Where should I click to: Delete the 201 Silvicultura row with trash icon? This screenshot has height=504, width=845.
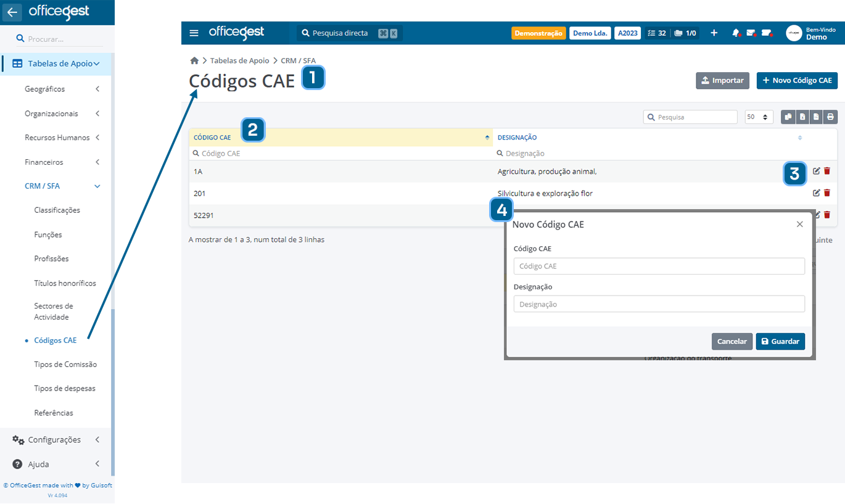tap(826, 192)
